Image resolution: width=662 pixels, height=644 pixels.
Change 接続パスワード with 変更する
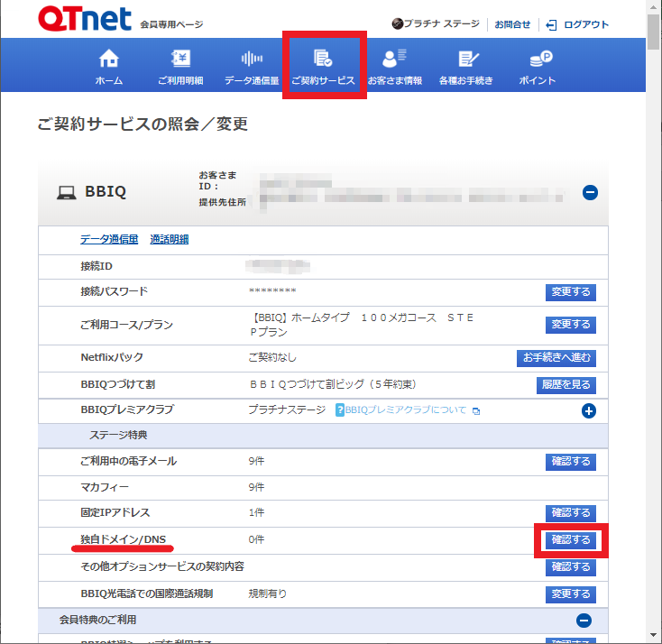pyautogui.click(x=570, y=292)
